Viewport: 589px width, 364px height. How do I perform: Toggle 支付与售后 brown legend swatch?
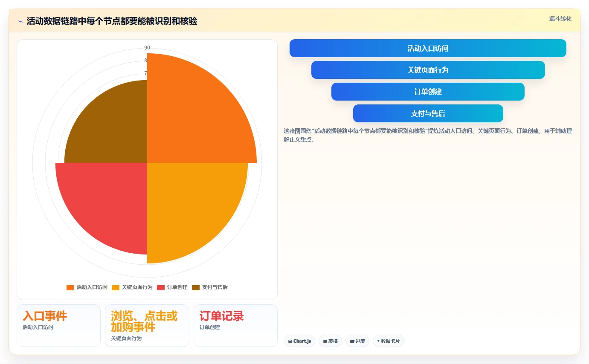click(196, 287)
